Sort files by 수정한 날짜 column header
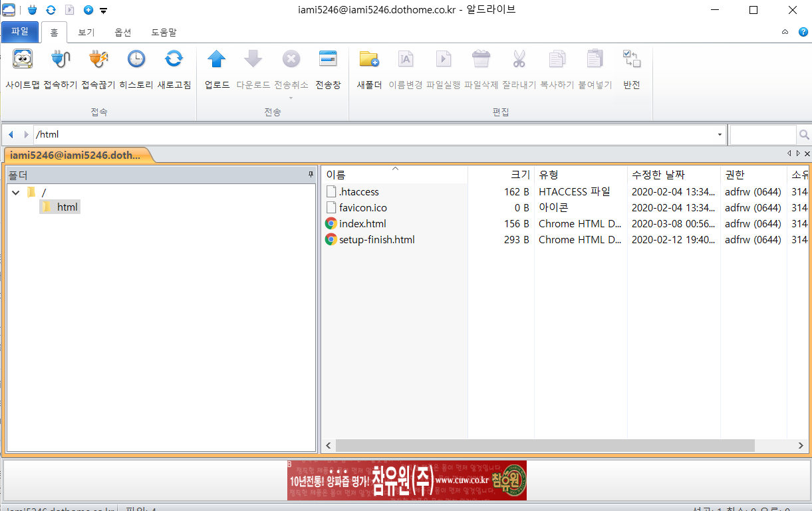 (x=672, y=175)
